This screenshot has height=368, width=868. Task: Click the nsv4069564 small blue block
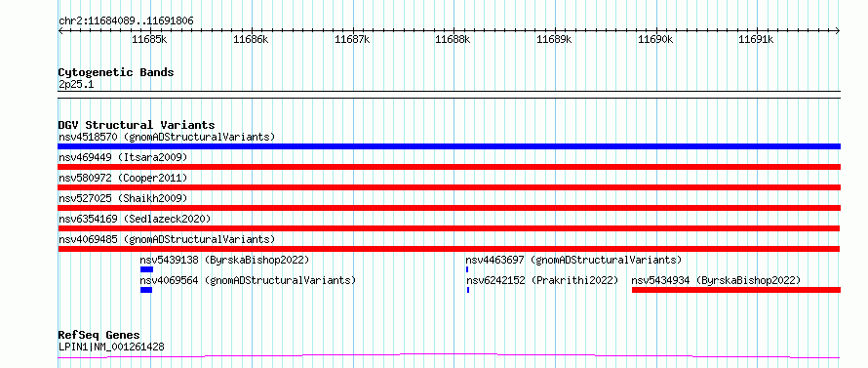pyautogui.click(x=146, y=290)
